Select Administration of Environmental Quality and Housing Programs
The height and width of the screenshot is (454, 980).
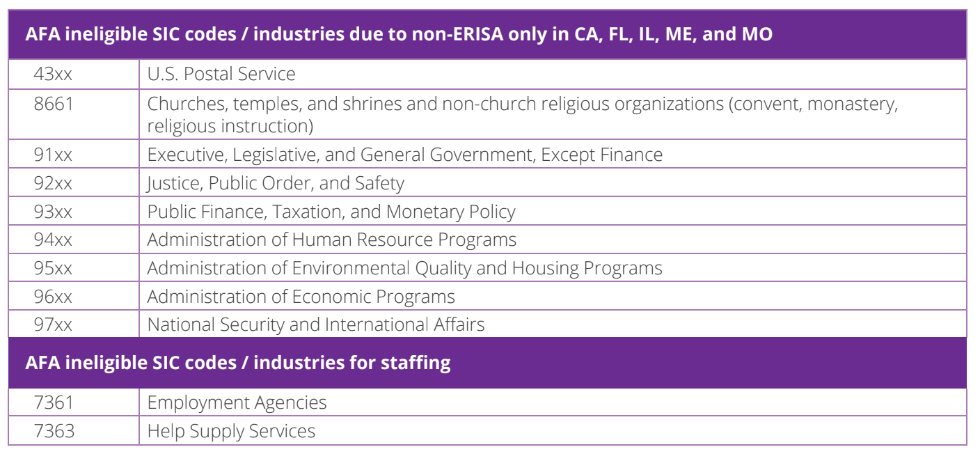point(404,268)
